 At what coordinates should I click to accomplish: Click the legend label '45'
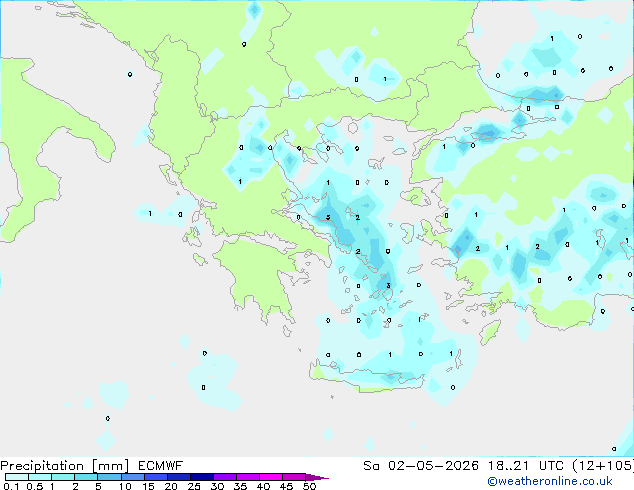pos(286,486)
